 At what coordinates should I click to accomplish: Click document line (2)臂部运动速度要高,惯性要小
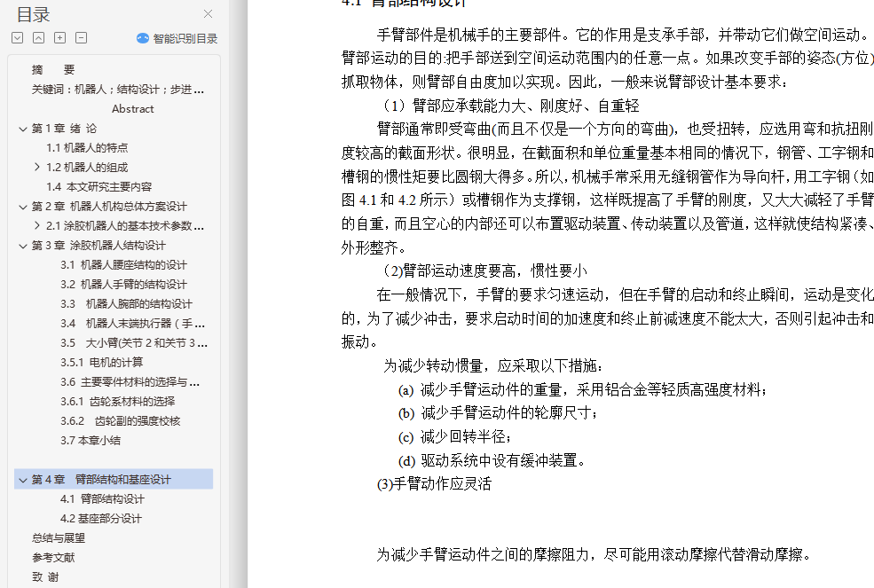tap(484, 270)
